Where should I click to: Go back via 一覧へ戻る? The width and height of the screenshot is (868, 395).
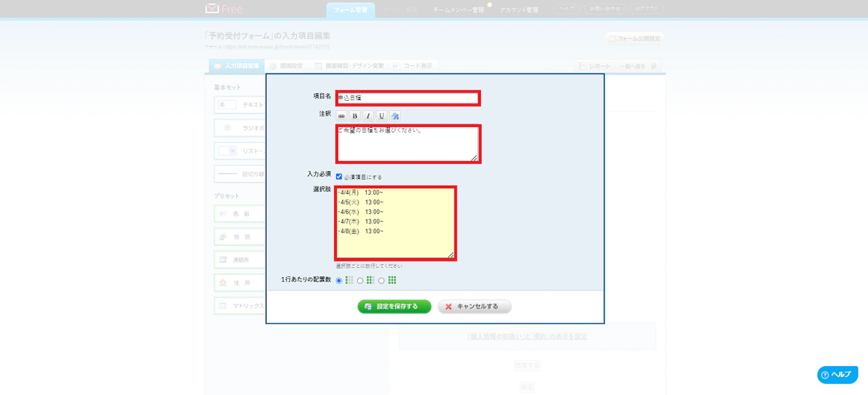click(638, 66)
